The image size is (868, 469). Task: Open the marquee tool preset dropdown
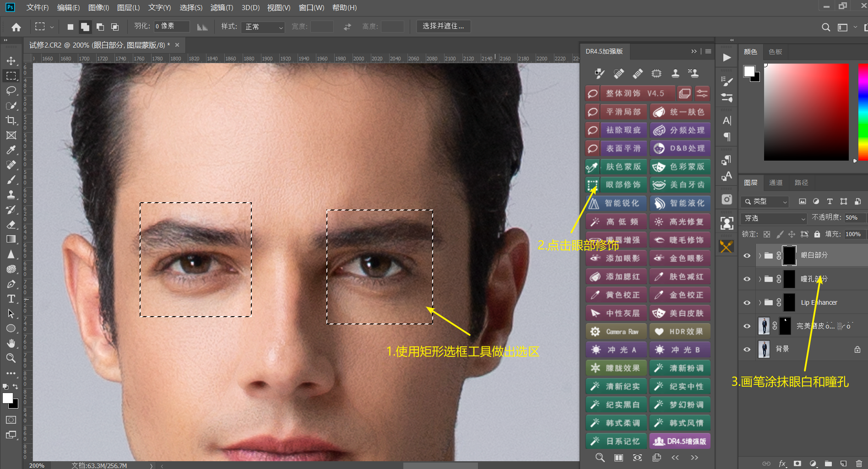coord(52,27)
